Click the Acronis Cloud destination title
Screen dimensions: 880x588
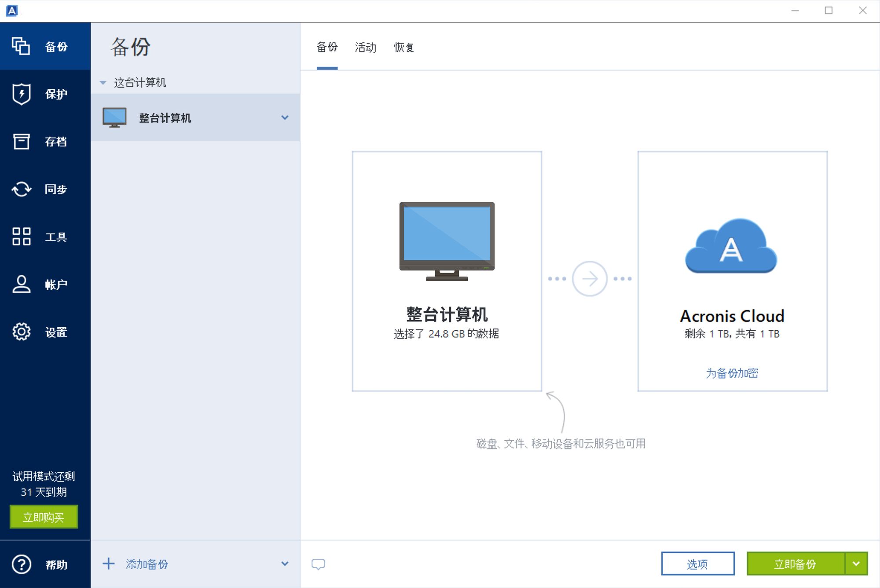tap(732, 316)
